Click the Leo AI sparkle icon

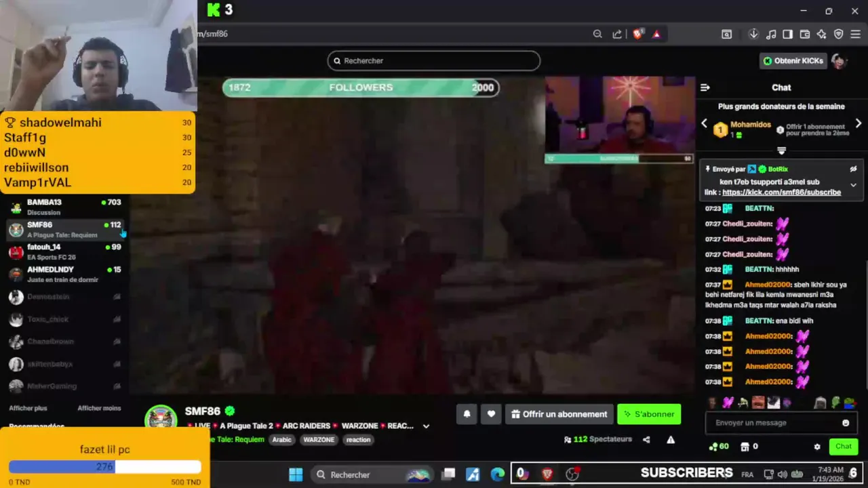pos(822,34)
